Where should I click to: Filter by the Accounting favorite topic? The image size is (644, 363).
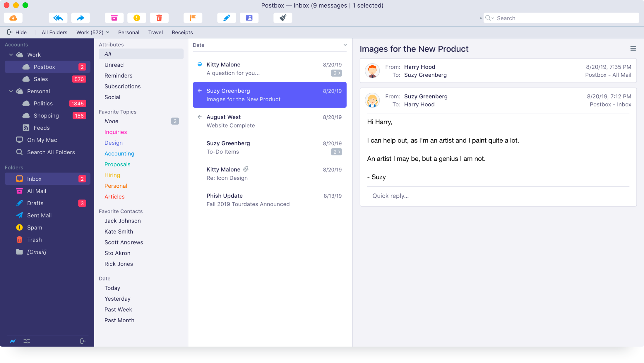[x=119, y=153]
